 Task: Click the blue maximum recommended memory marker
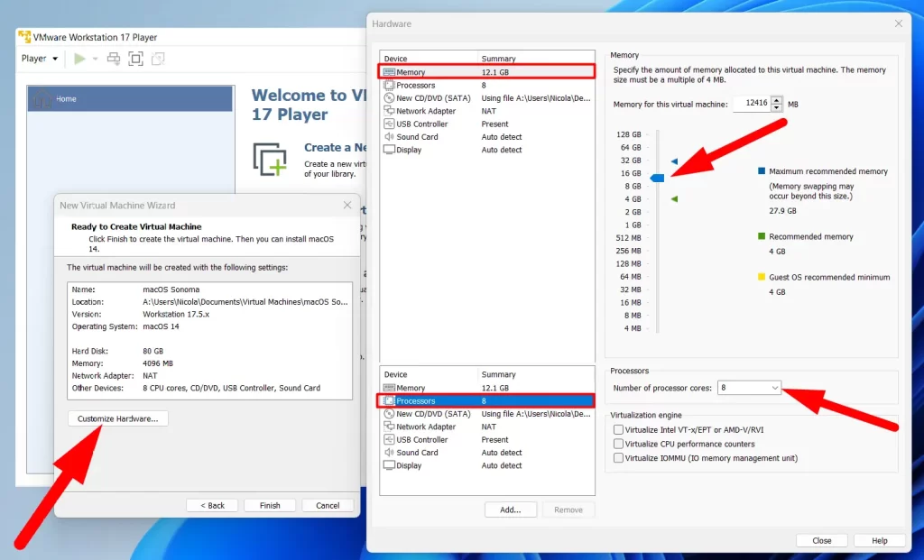click(x=675, y=161)
